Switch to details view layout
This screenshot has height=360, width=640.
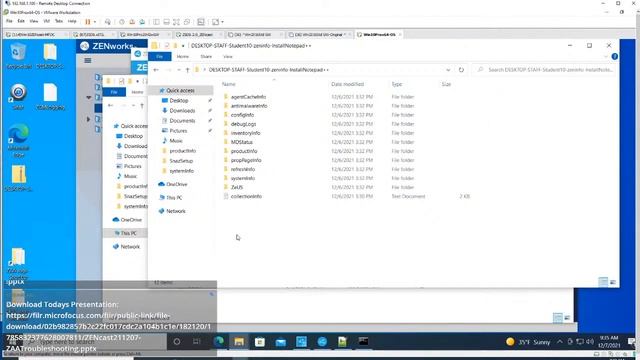[603, 282]
